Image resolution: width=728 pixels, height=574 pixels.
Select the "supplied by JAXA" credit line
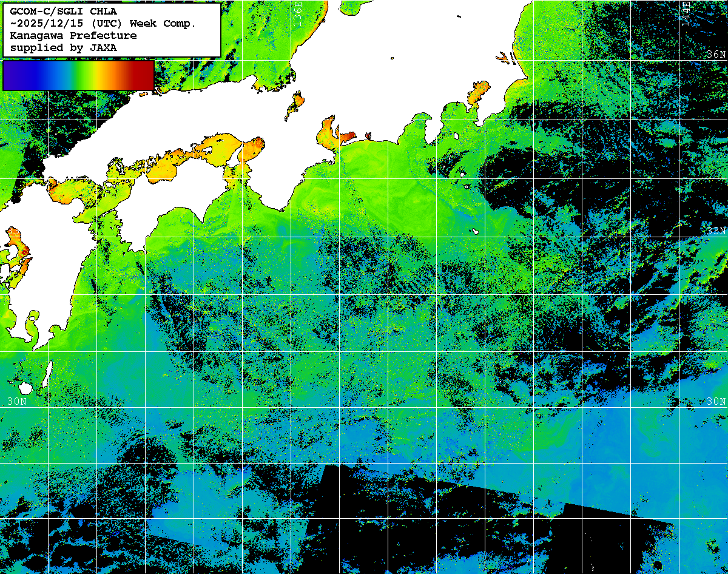coord(64,47)
